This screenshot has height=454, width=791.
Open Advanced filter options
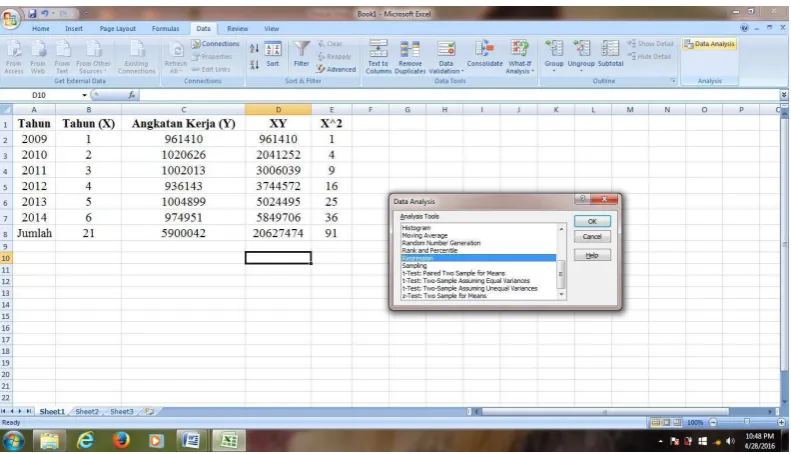336,69
